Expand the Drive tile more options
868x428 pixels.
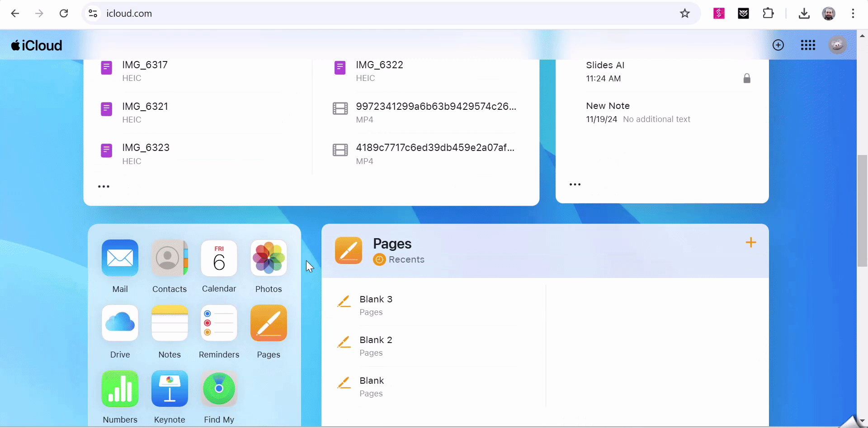tap(104, 187)
